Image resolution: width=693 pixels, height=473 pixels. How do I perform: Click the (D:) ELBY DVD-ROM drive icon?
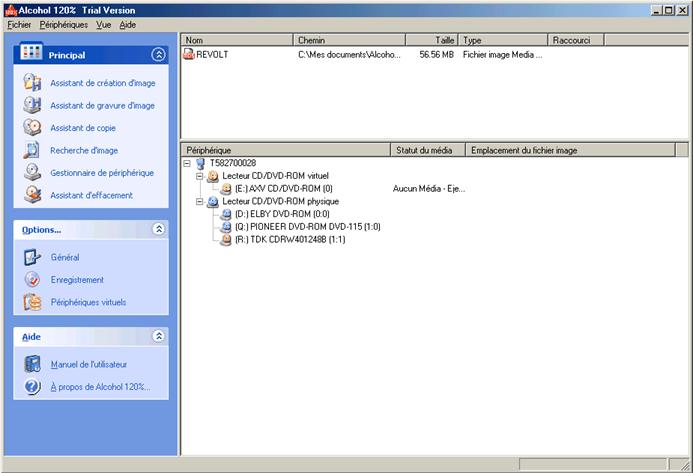pyautogui.click(x=226, y=214)
